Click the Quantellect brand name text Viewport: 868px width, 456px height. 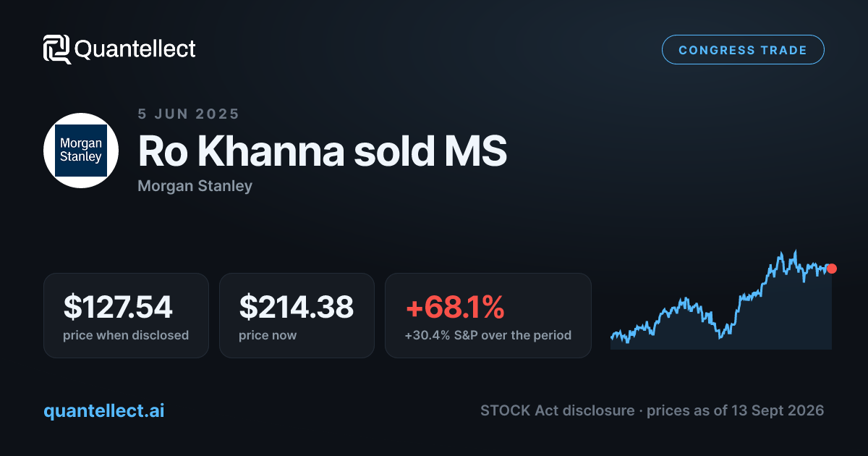pyautogui.click(x=135, y=49)
